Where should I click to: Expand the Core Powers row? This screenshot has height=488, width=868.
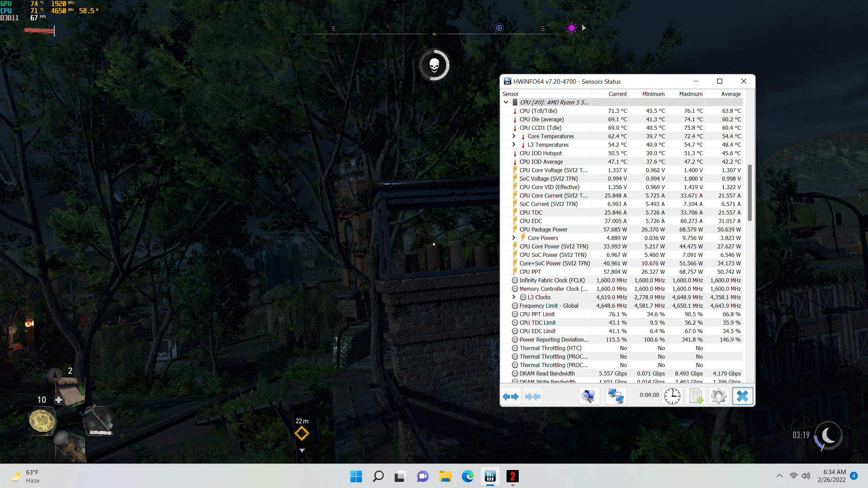point(514,238)
